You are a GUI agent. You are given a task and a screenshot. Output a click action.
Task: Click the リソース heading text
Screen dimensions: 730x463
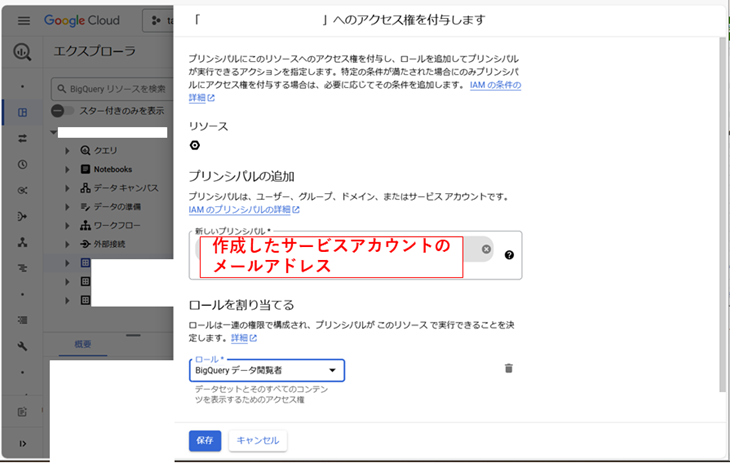coord(209,126)
